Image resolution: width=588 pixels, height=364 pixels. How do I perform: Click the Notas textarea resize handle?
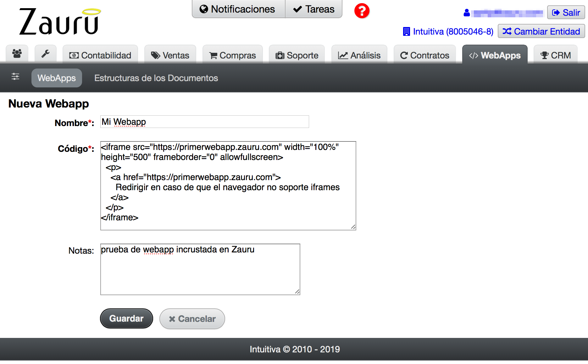(x=297, y=292)
